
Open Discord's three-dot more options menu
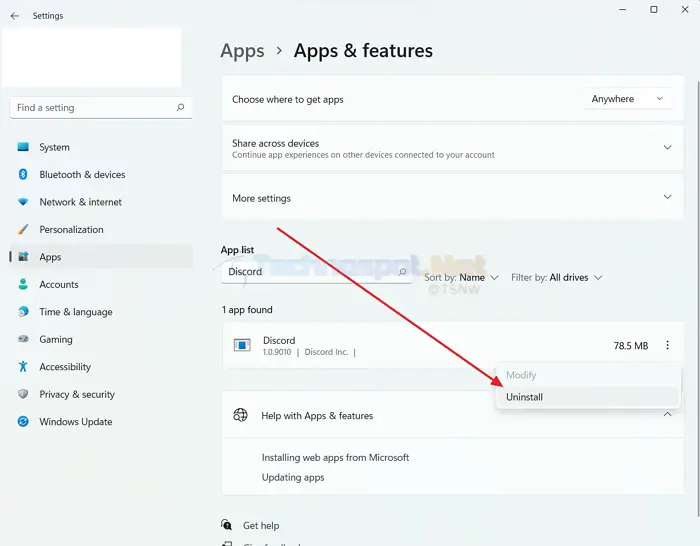point(667,345)
